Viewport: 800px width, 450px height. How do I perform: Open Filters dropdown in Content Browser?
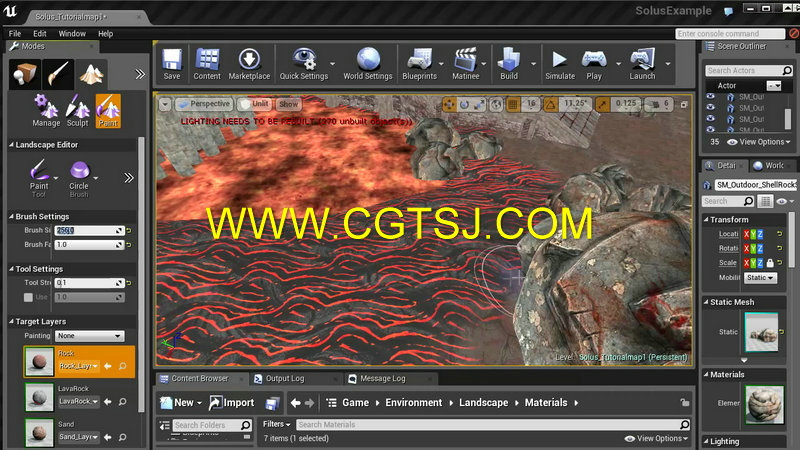pos(276,424)
